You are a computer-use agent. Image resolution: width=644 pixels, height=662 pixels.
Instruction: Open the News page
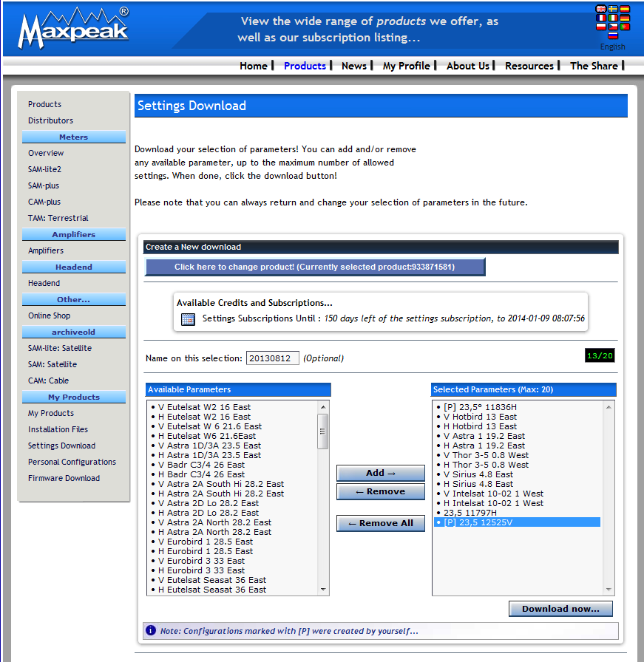pos(354,66)
